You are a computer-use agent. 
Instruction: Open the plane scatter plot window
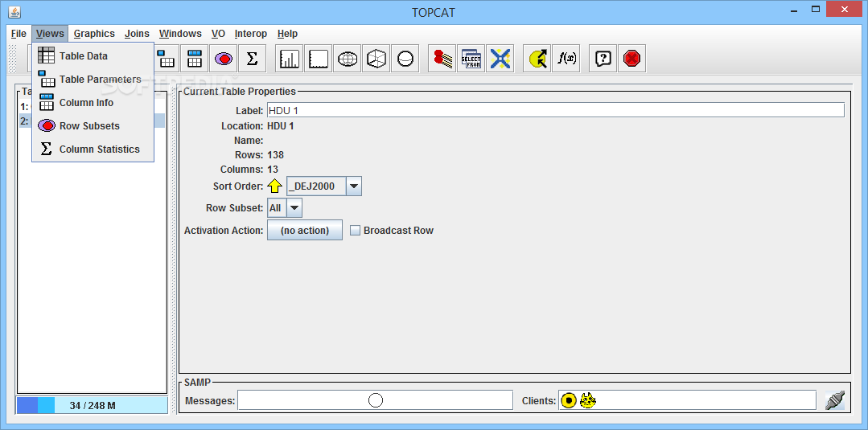(319, 59)
